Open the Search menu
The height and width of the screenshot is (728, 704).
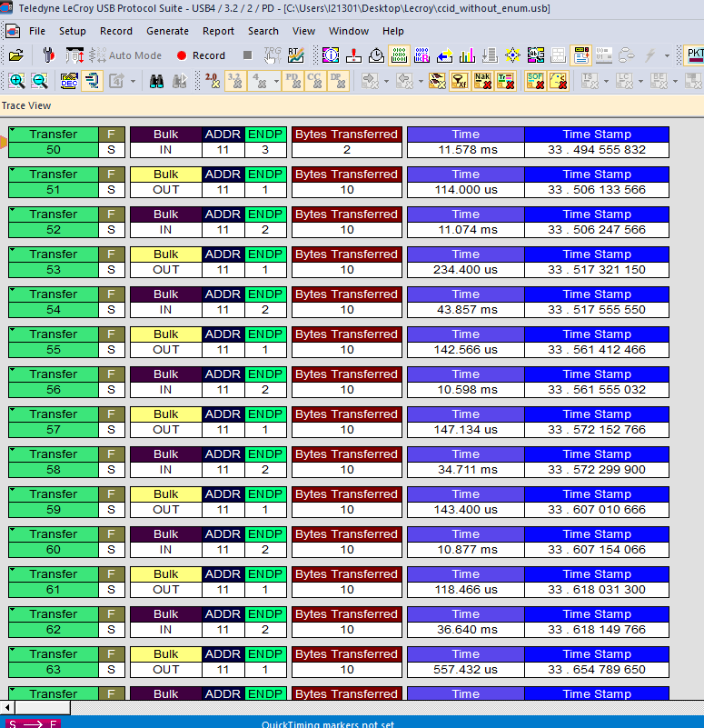263,31
